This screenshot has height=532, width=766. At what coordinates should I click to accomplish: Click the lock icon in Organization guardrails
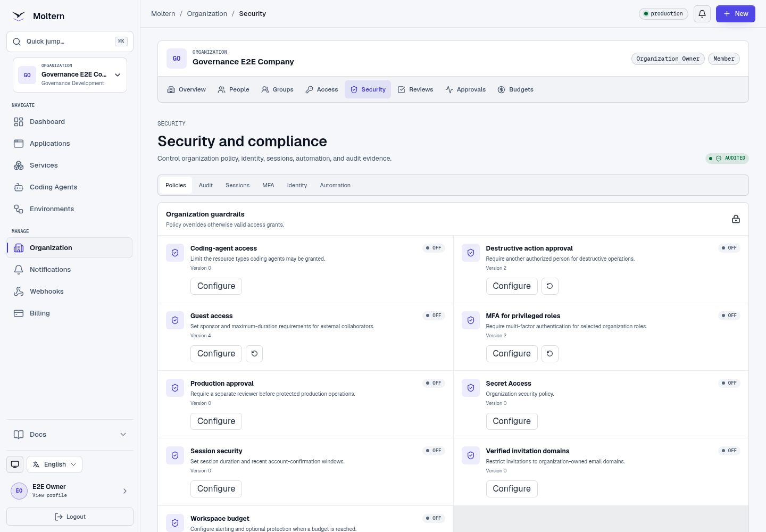[736, 219]
